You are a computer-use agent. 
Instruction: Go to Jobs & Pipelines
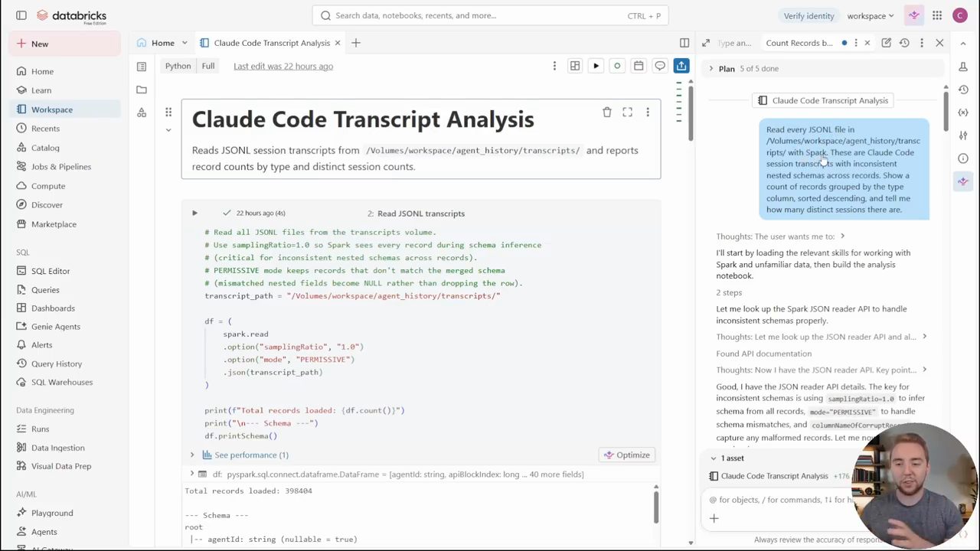(61, 167)
